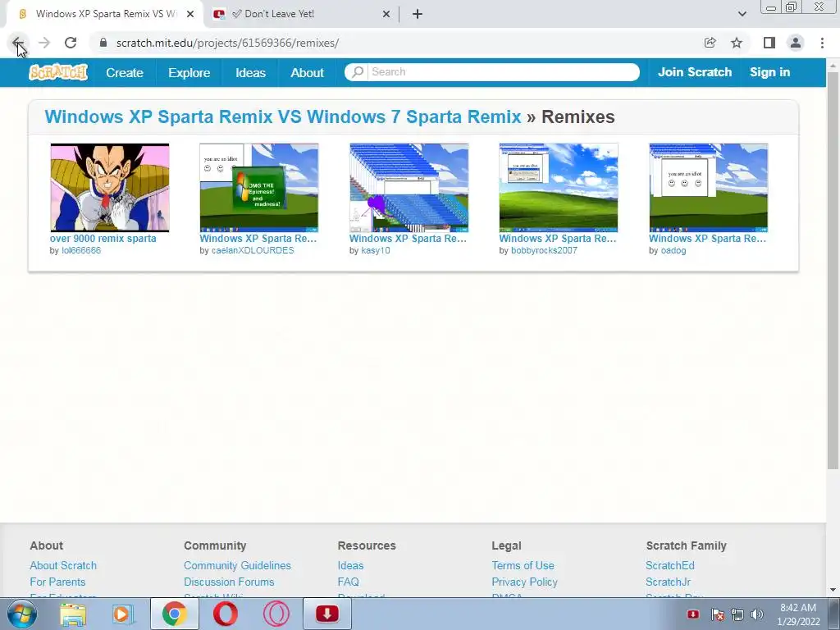Open Terms of Use footer link

(x=523, y=566)
